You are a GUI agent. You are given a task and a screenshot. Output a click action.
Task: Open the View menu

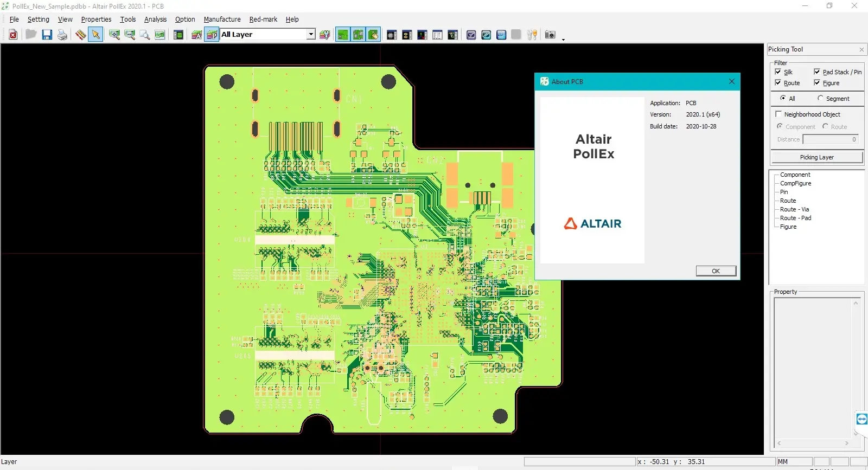(65, 19)
